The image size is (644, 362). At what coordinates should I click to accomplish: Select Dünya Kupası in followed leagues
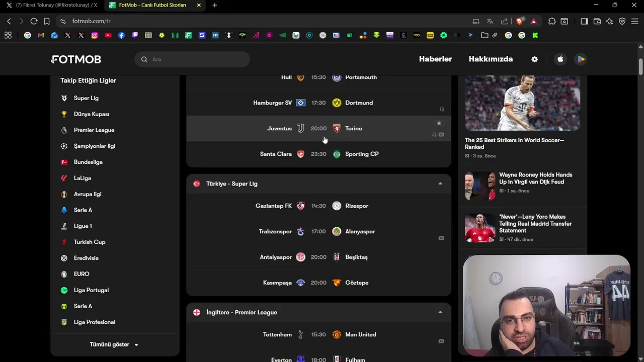91,114
